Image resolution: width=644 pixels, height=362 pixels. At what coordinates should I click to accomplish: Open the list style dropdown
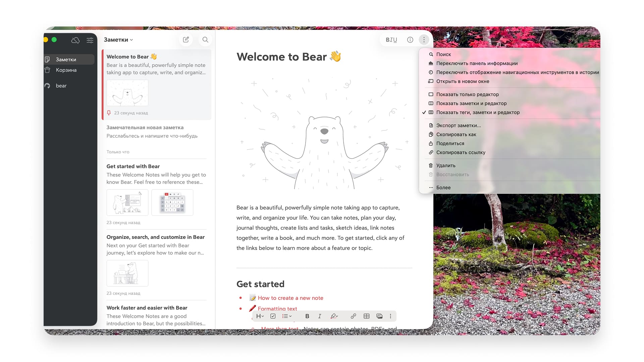287,316
